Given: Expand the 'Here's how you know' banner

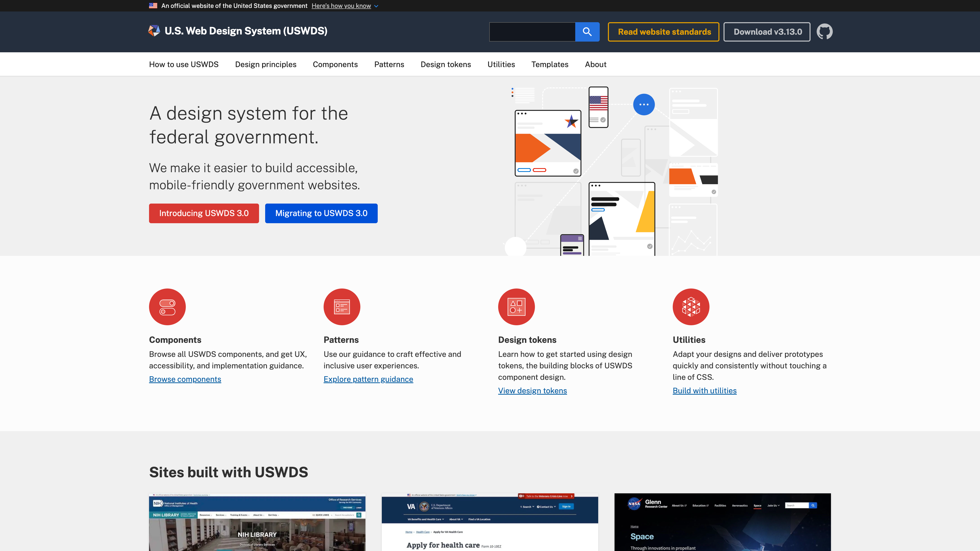Looking at the screenshot, I should 344,6.
